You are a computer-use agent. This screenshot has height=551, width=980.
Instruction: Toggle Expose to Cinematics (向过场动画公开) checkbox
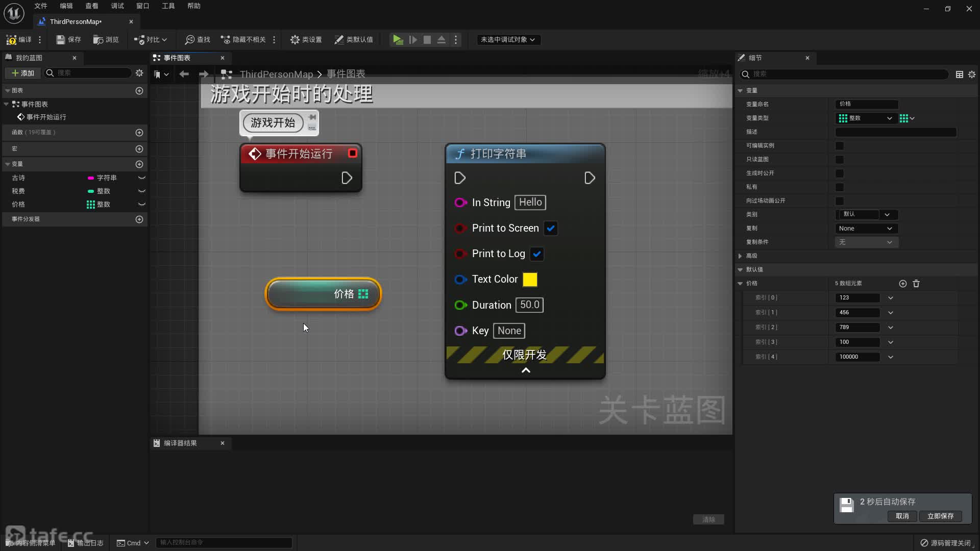[x=840, y=201]
